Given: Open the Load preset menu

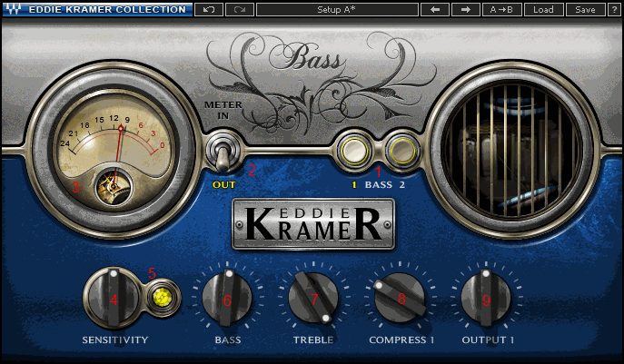Looking at the screenshot, I should 543,10.
